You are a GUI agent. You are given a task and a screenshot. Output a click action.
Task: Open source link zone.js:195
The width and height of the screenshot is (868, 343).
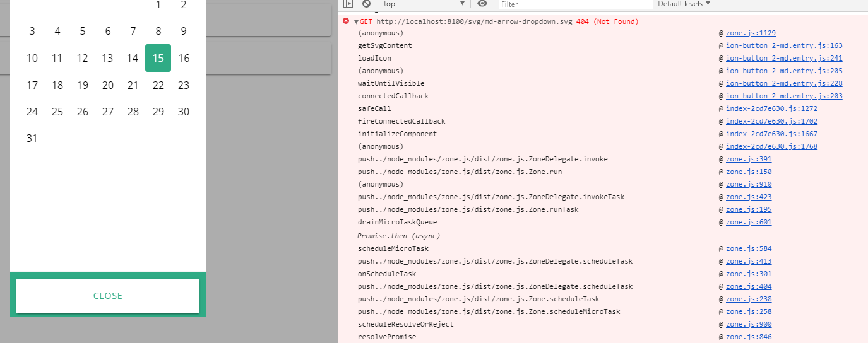click(749, 209)
